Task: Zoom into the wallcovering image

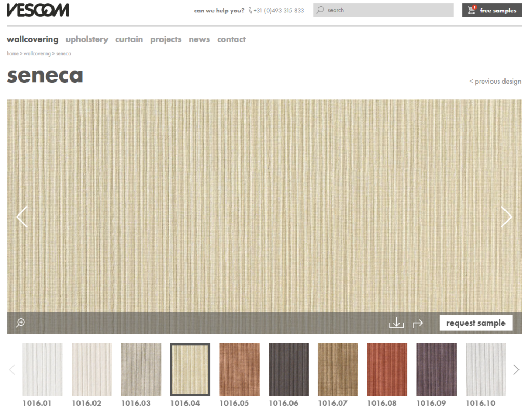Action: [20, 323]
